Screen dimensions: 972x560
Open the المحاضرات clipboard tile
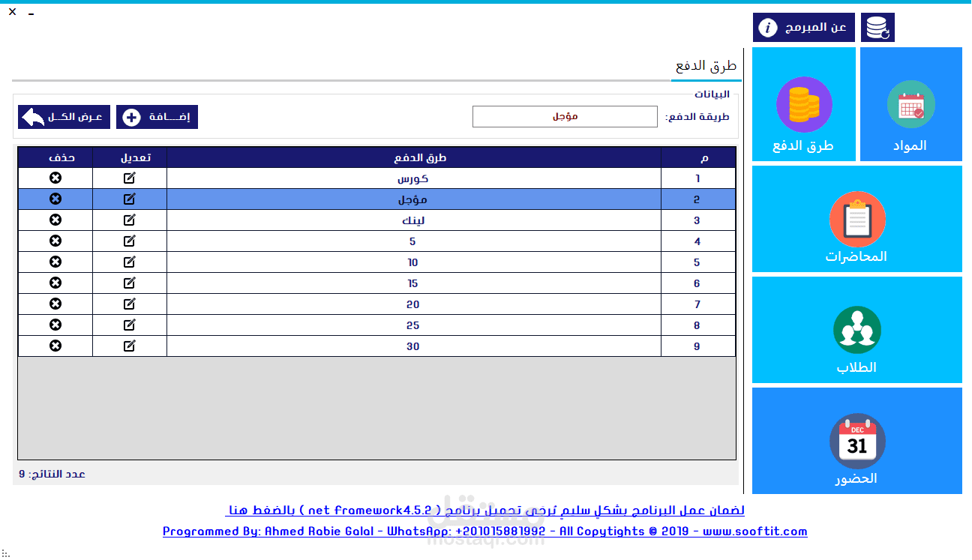pos(857,219)
